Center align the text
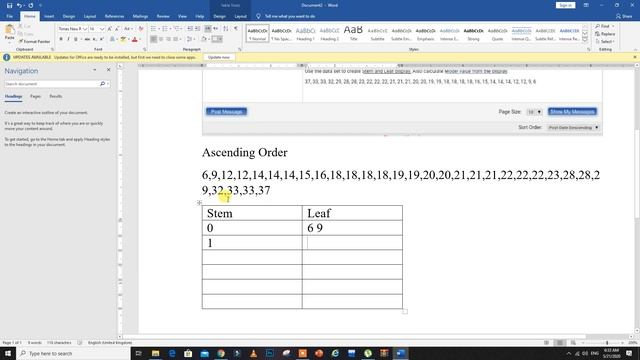Viewport: 640px width, 360px height. [161, 39]
